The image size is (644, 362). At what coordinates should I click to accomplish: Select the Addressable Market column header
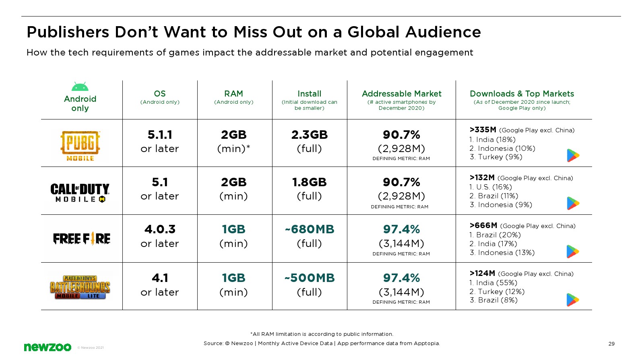coord(401,94)
